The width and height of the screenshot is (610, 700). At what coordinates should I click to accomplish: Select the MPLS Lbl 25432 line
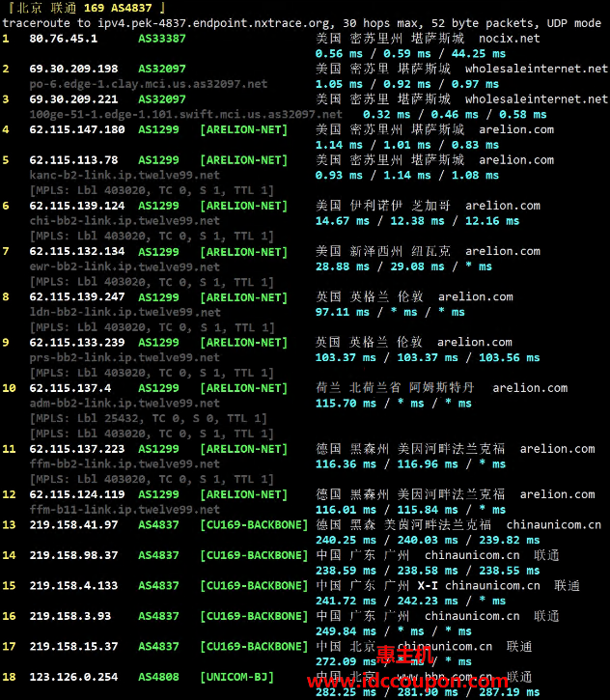[148, 418]
